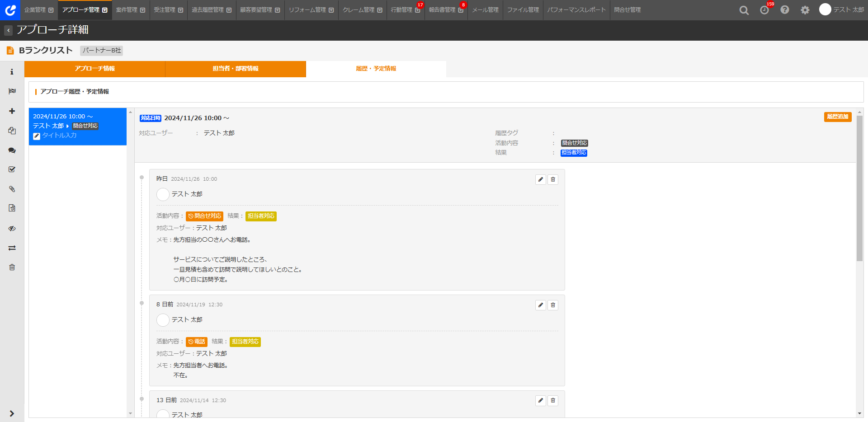868x422 pixels.
Task: Click the app logo in top-left corner
Action: [x=10, y=10]
